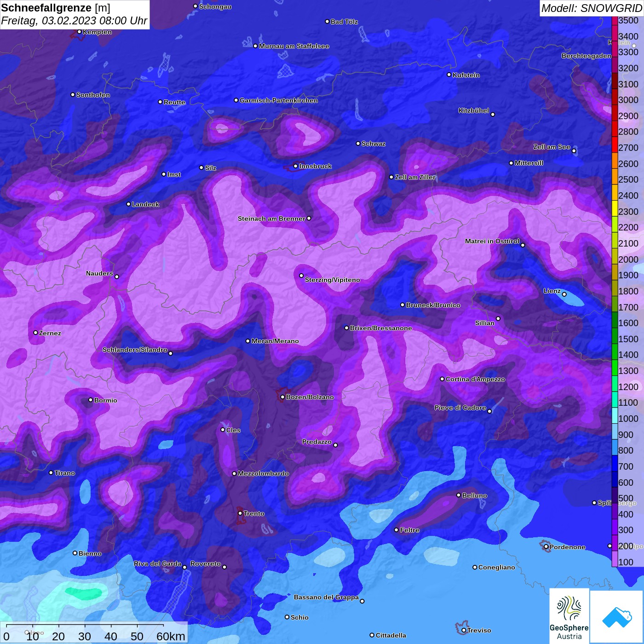The image size is (644, 644).
Task: Click the Predazzo label
Action: (317, 442)
